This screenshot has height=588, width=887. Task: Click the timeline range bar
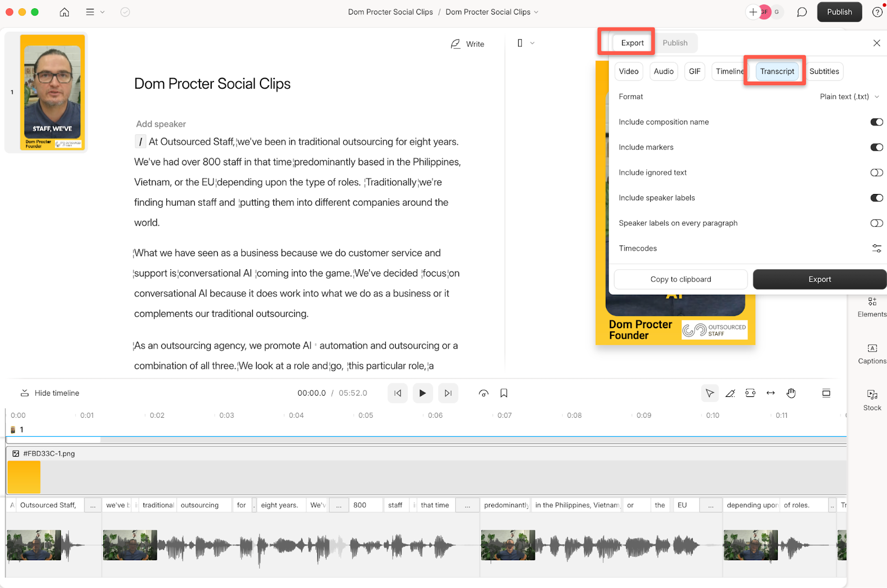pos(426,440)
